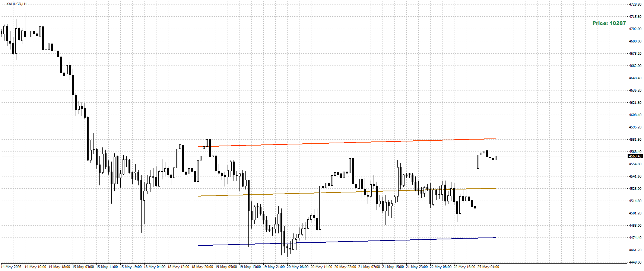
Task: Click the XAUUSD,H1 chart symbol label
Action: (17, 4)
